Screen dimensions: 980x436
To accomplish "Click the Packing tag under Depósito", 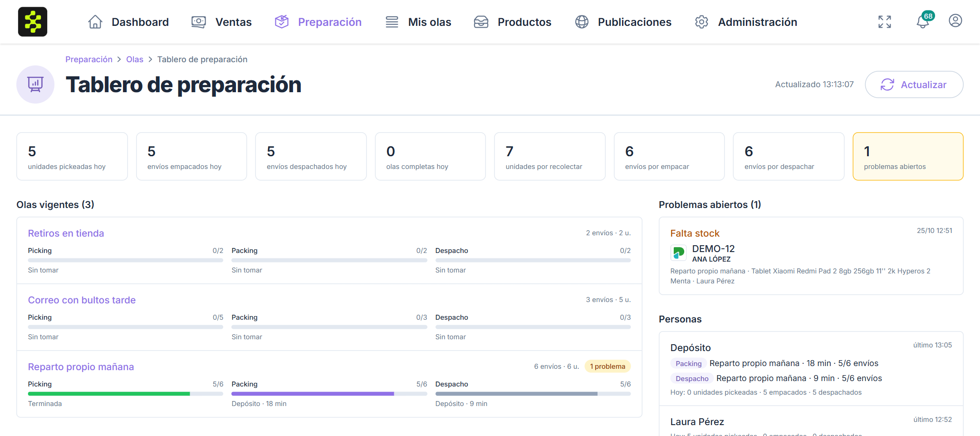I will coord(689,363).
